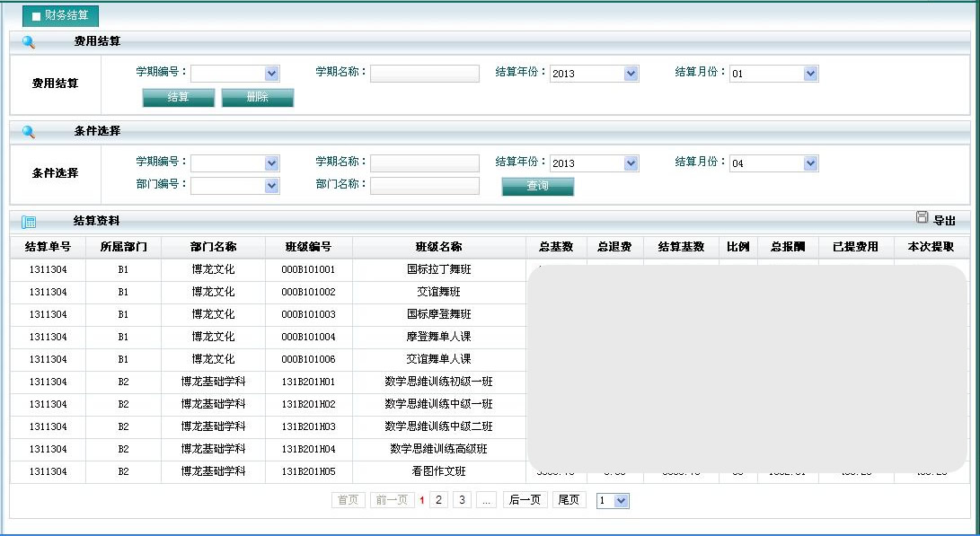Click 总退费 column header
The width and height of the screenshot is (980, 536).
(x=614, y=247)
